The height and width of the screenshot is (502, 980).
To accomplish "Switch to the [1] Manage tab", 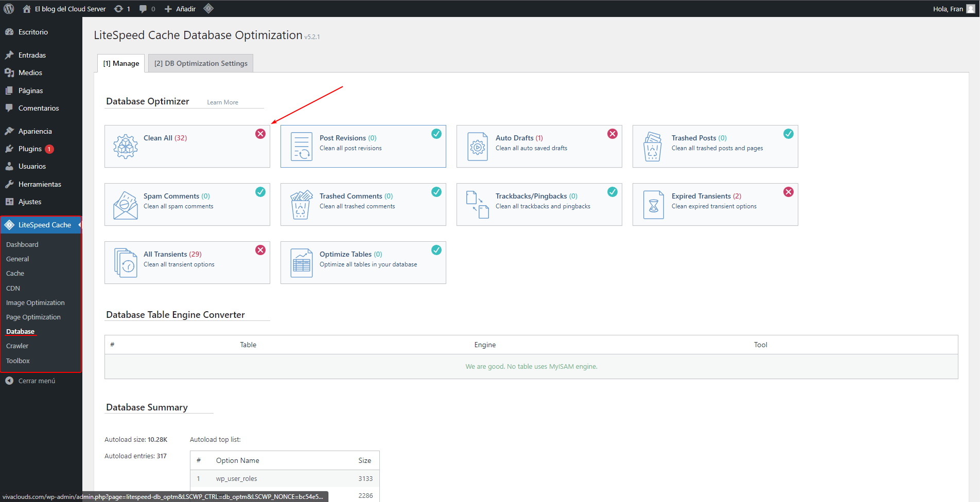I will 121,63.
